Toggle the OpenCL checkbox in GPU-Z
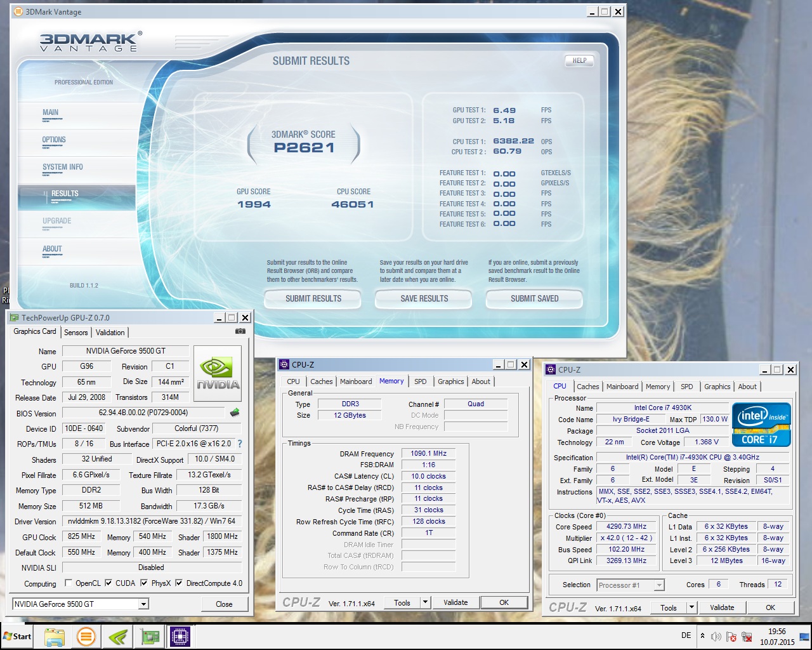This screenshot has width=812, height=650. 69,583
